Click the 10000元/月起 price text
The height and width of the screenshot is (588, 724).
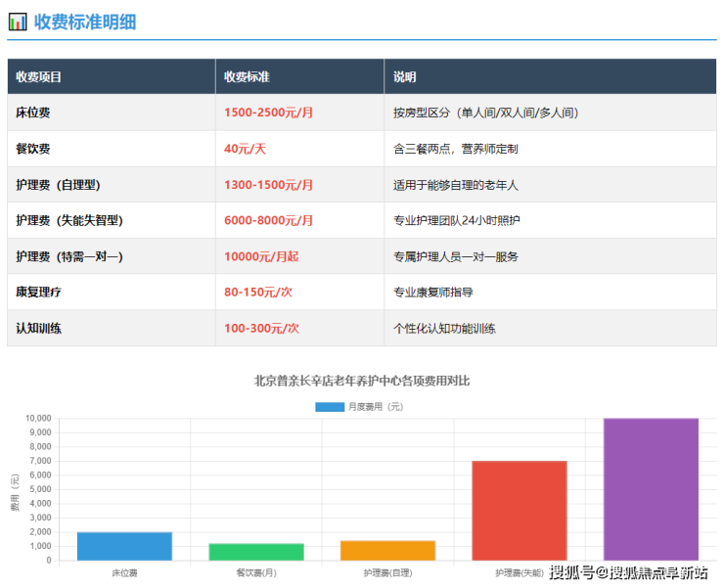261,256
